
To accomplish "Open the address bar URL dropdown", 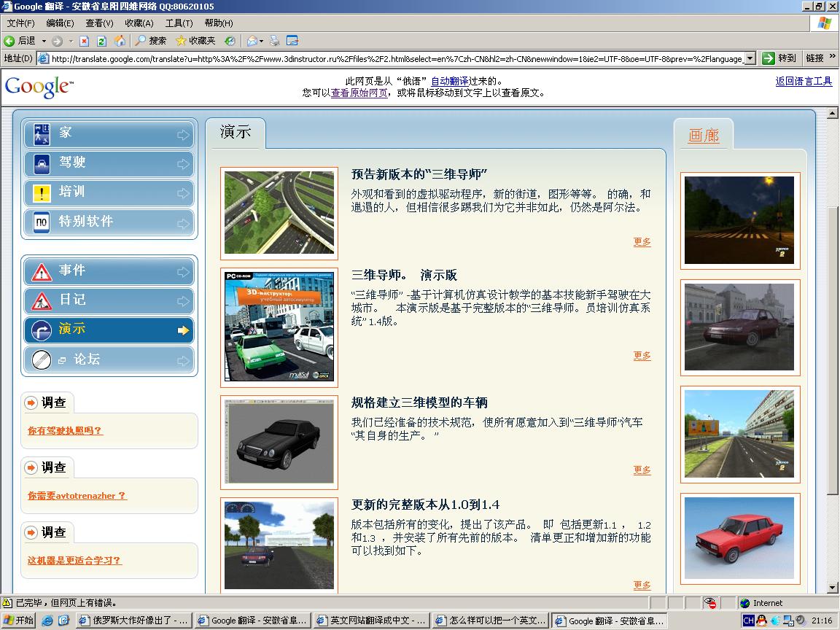I will pyautogui.click(x=750, y=58).
